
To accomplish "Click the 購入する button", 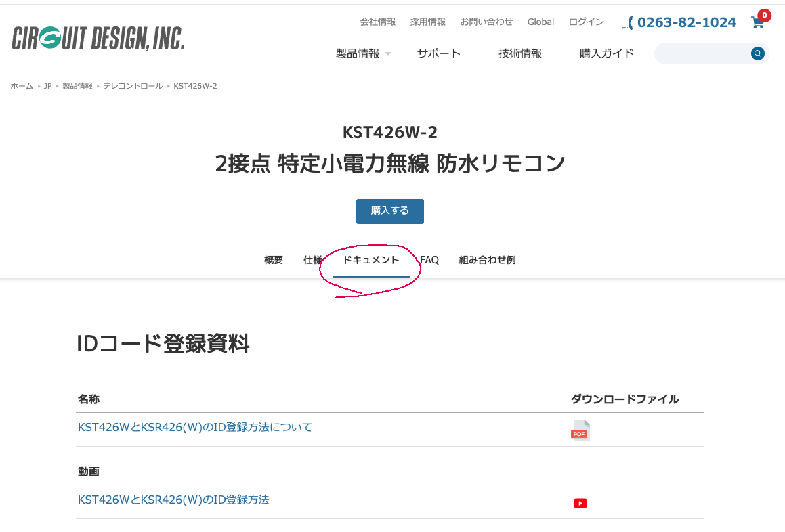I will 390,211.
